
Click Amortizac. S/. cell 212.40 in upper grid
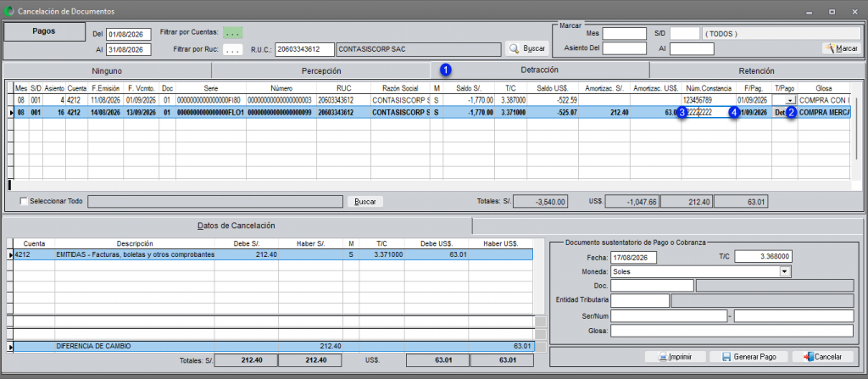tap(604, 113)
